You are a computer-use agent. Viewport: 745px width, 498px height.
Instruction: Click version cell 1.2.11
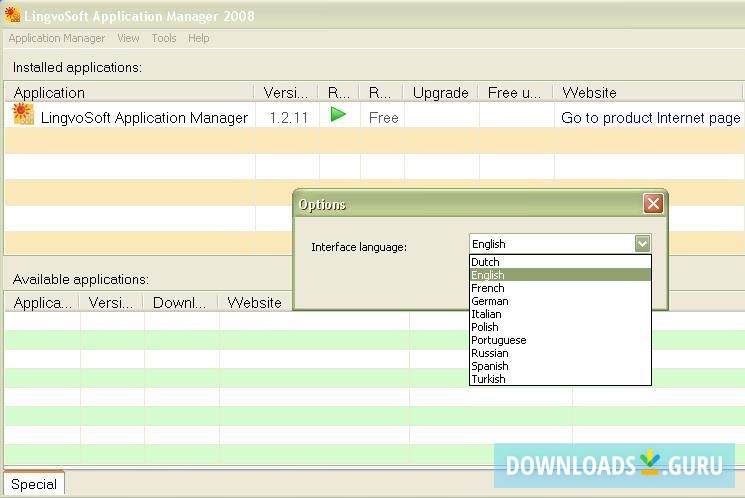point(288,117)
